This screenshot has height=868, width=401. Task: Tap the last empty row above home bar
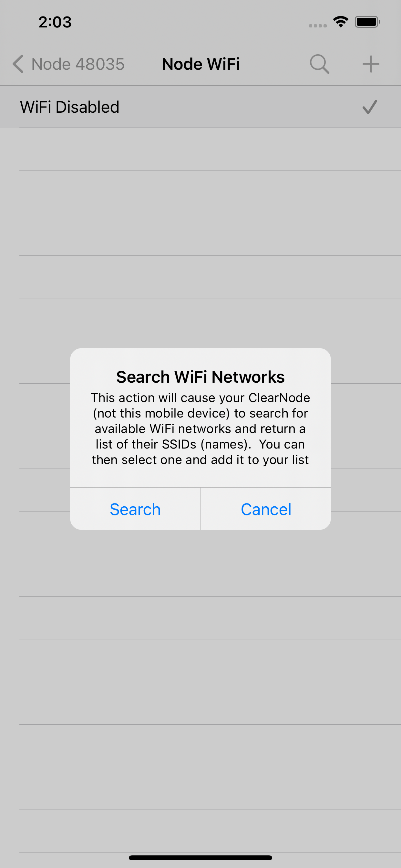200,831
